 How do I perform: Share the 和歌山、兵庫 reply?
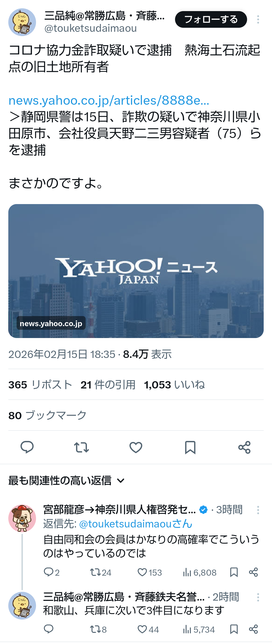[253, 629]
